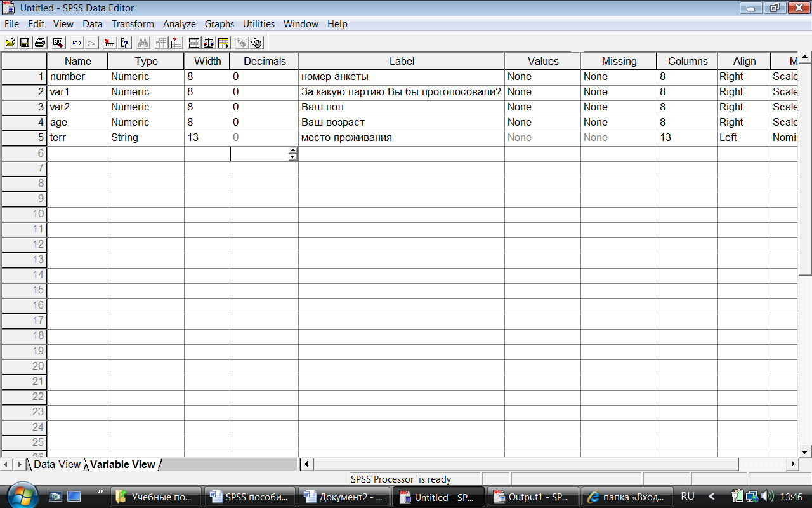Click the horizontal scrollbar left arrow

click(x=306, y=464)
